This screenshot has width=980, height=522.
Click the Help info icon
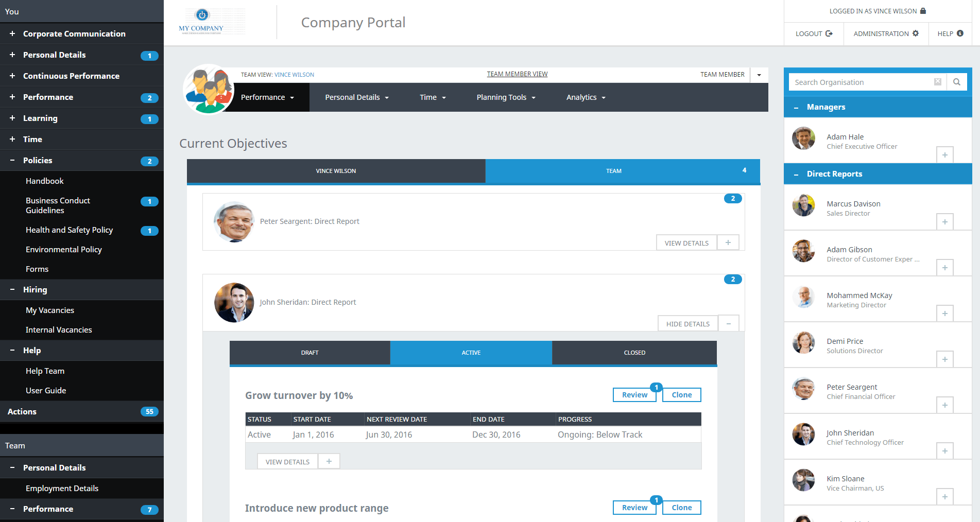(x=961, y=33)
